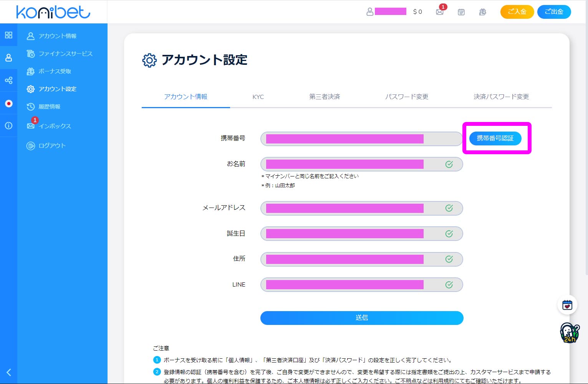588x384 pixels.
Task: Open the info circle icon in left rail
Action: 8,125
